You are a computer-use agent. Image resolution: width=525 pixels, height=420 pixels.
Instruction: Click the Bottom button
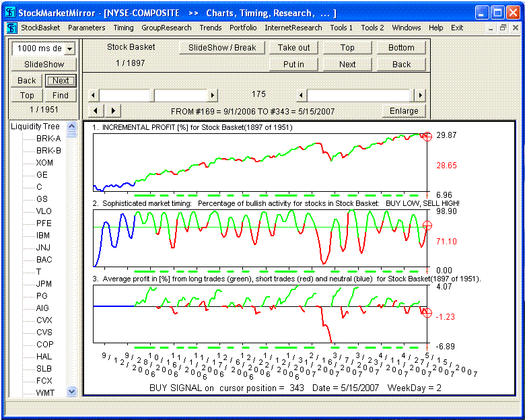point(401,48)
